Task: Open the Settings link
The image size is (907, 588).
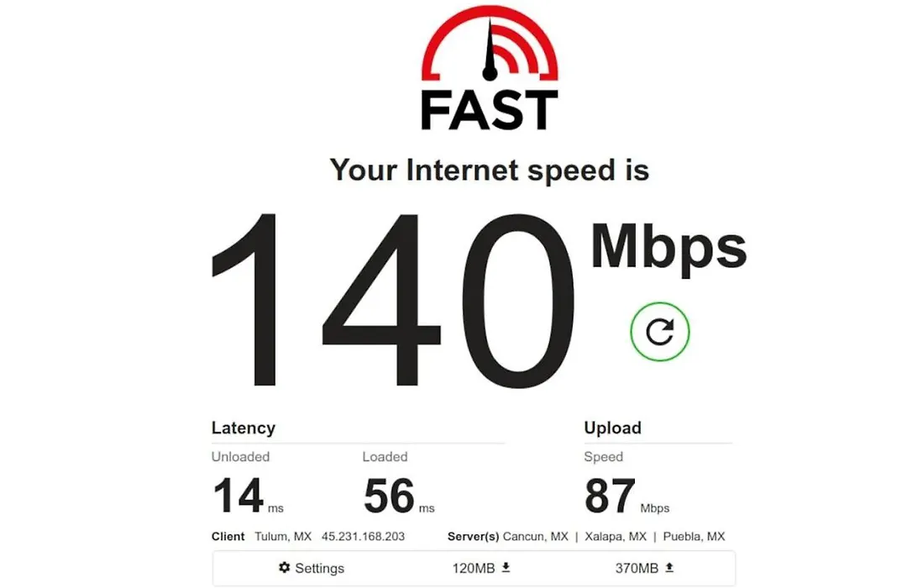Action: [x=312, y=568]
